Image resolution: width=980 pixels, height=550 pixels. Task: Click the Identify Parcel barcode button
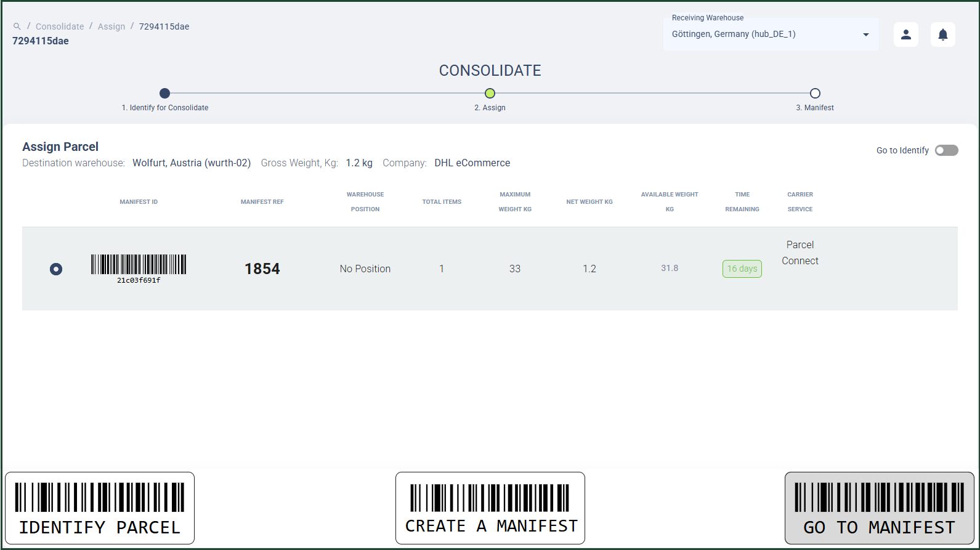(100, 508)
